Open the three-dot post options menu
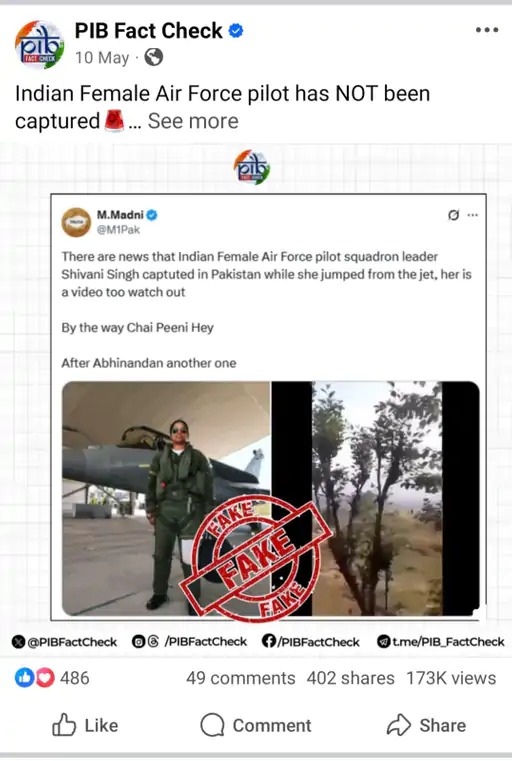This screenshot has height=761, width=512. pos(487,30)
